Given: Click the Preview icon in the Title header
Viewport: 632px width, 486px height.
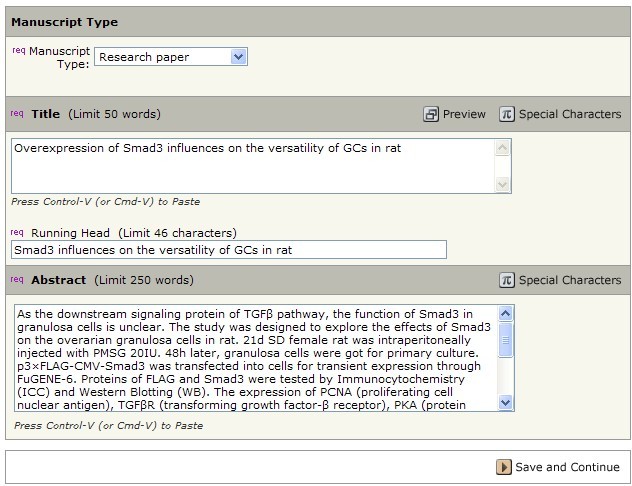Looking at the screenshot, I should [x=431, y=114].
